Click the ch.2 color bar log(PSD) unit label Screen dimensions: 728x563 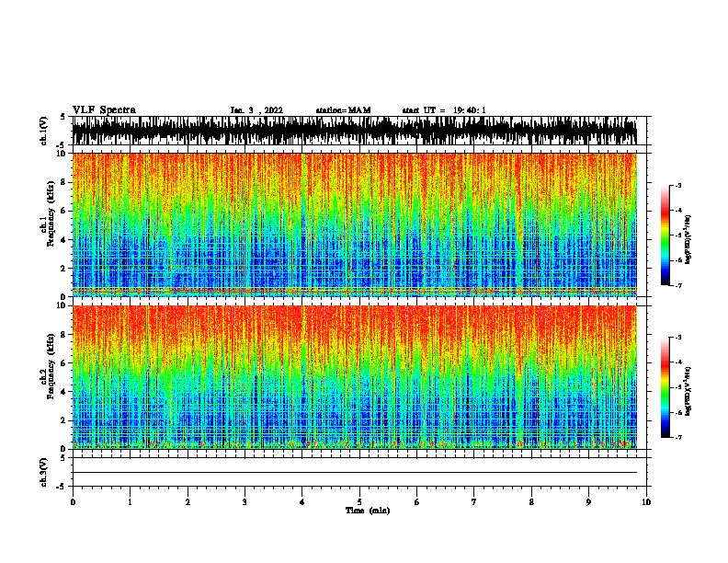click(688, 391)
